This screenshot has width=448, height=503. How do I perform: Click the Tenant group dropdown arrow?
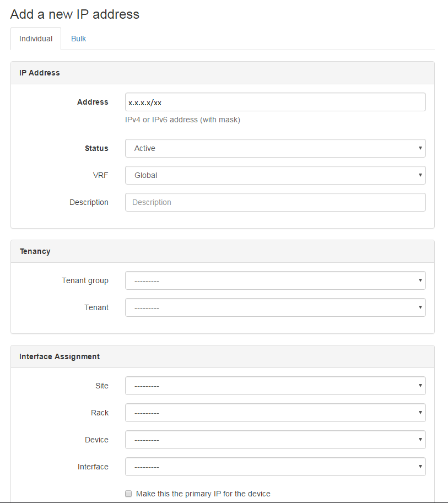pos(420,280)
